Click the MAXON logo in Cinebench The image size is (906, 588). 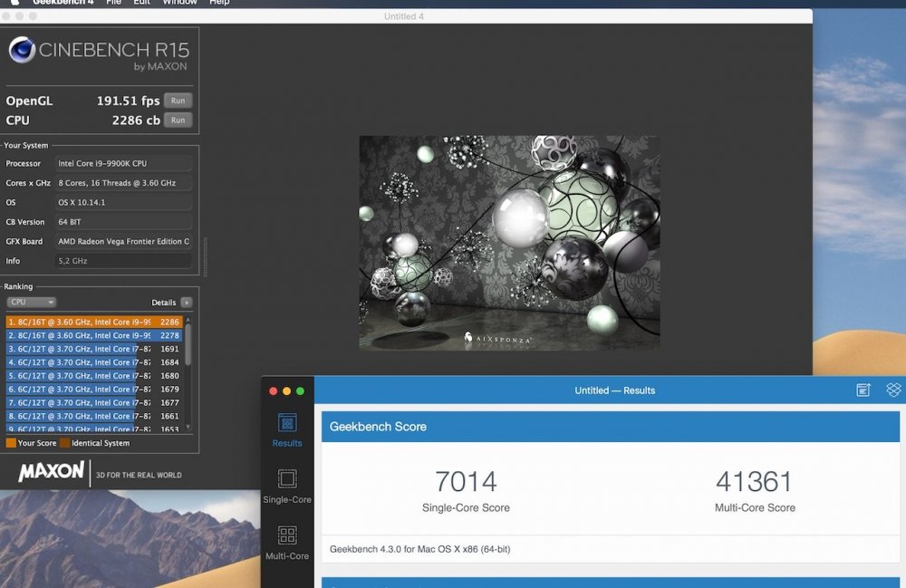(x=51, y=471)
